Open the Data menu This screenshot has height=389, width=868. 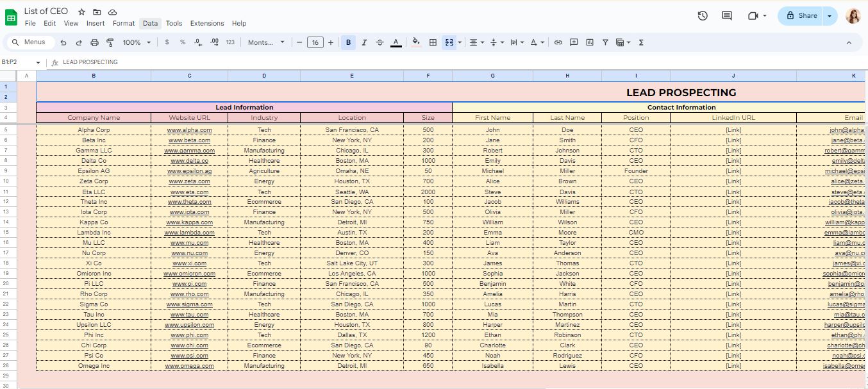point(150,23)
